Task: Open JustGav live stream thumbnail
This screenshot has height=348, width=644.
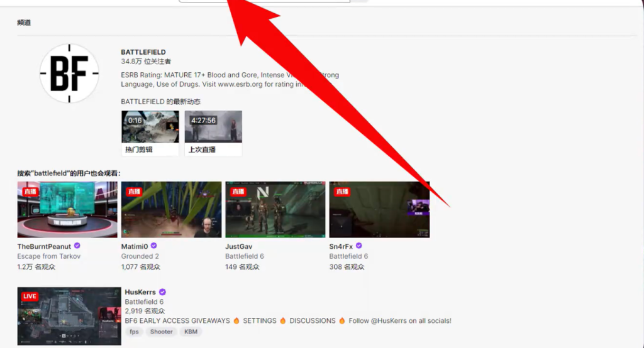Action: click(275, 210)
